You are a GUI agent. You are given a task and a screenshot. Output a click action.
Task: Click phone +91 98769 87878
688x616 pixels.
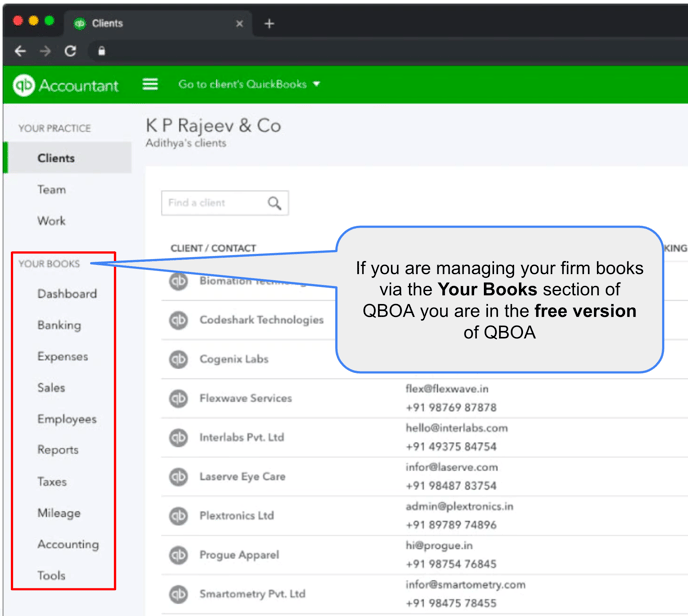pos(451,408)
